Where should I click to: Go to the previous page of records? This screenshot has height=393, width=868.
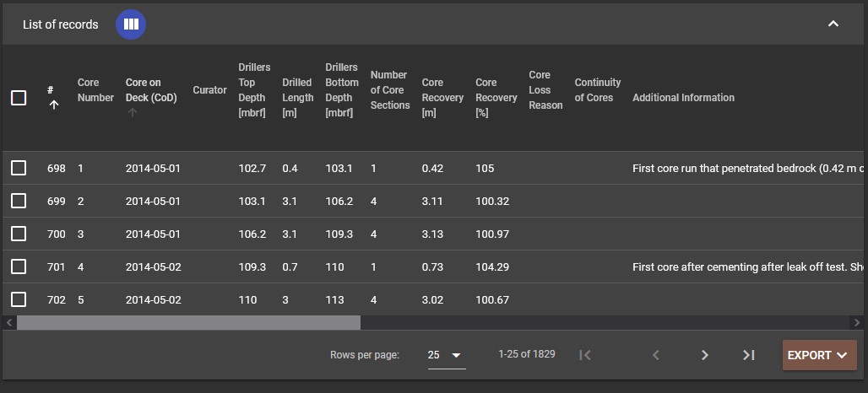(656, 355)
